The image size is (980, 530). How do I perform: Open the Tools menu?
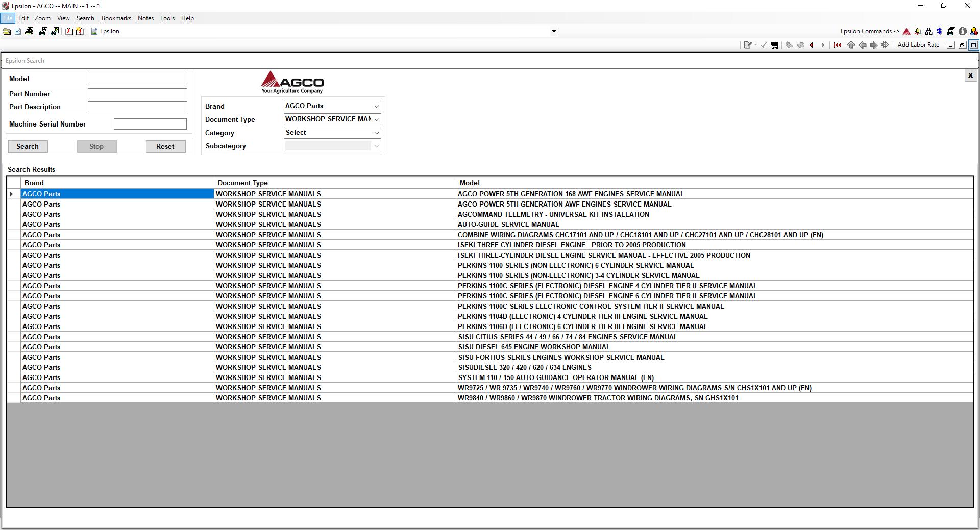tap(167, 18)
